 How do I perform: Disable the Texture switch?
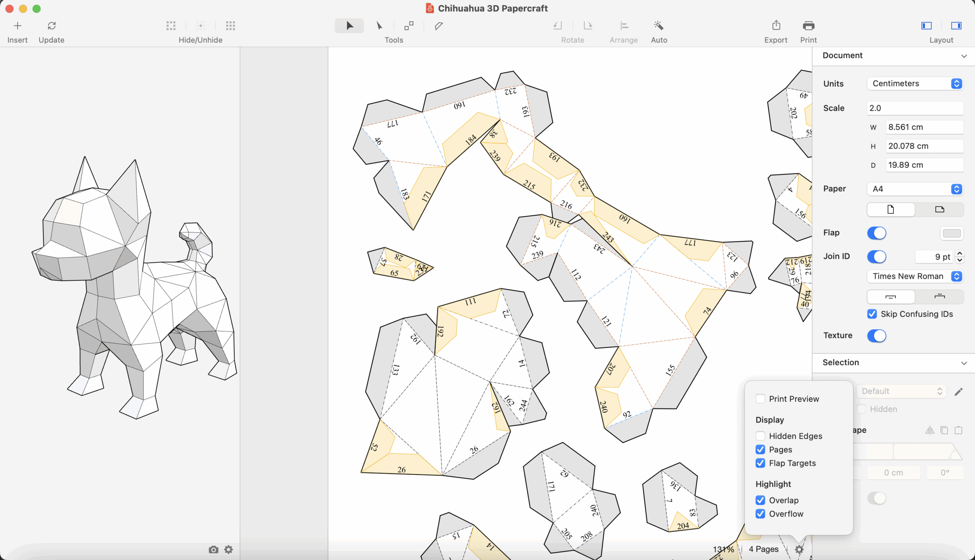[x=876, y=336]
